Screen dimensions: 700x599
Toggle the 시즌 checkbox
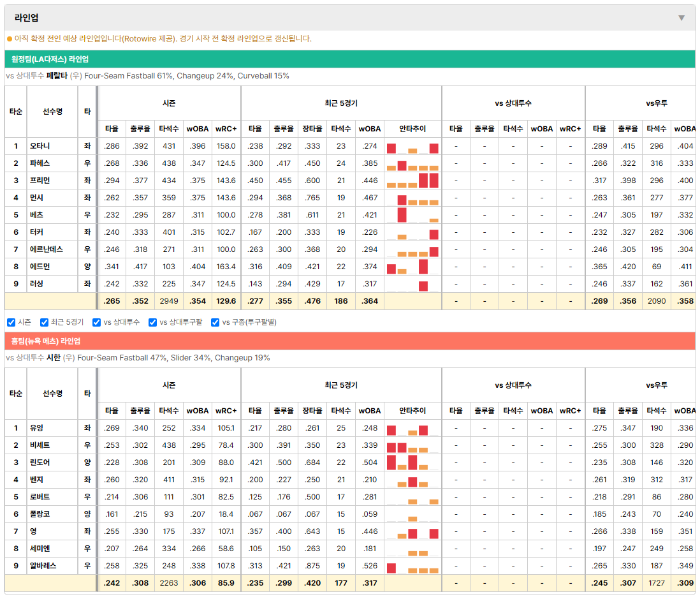click(11, 323)
